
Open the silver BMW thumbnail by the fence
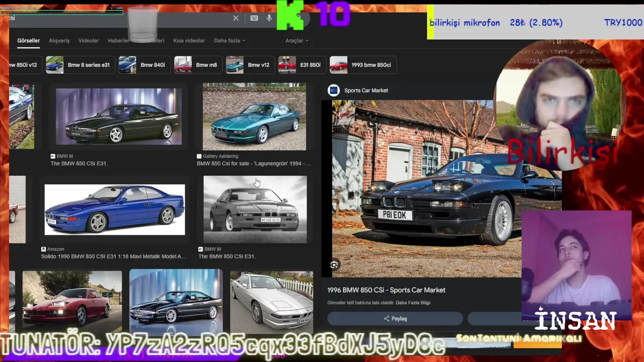pos(272,302)
